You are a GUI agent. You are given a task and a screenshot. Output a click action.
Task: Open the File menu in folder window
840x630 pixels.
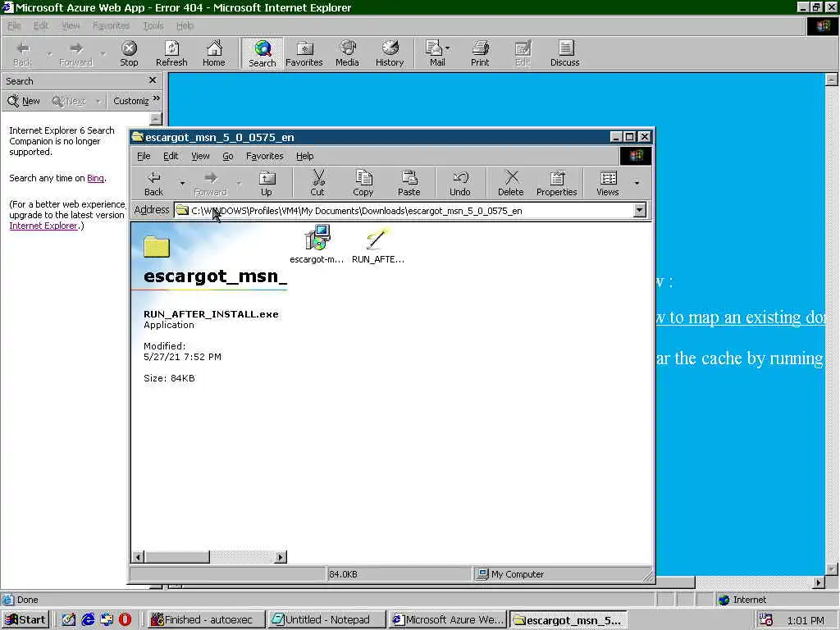144,156
